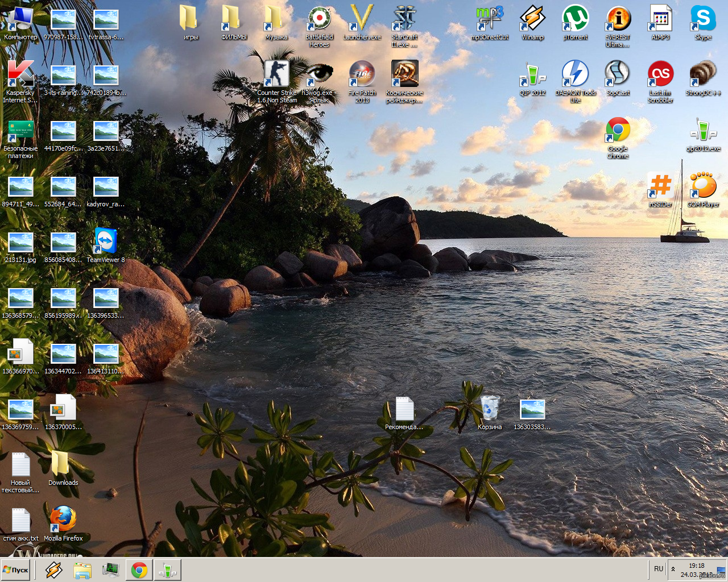Open the Downloads folder
The height and width of the screenshot is (582, 728).
click(x=63, y=468)
